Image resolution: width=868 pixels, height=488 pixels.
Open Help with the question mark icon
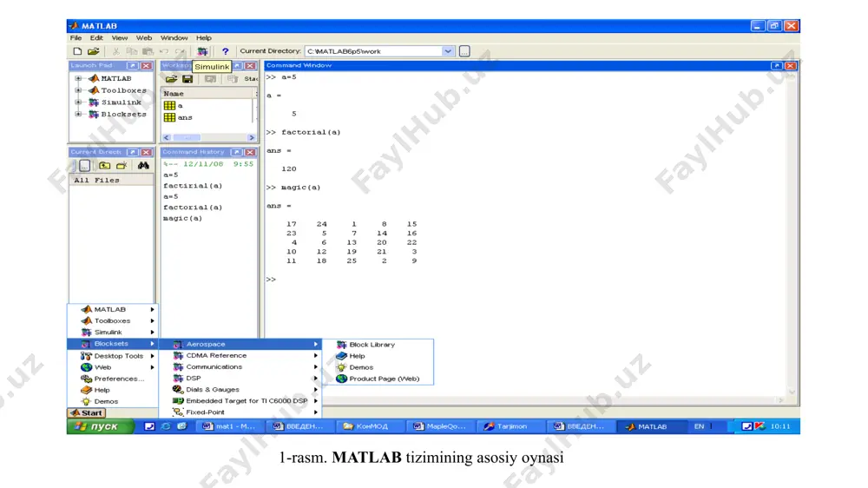(x=226, y=51)
